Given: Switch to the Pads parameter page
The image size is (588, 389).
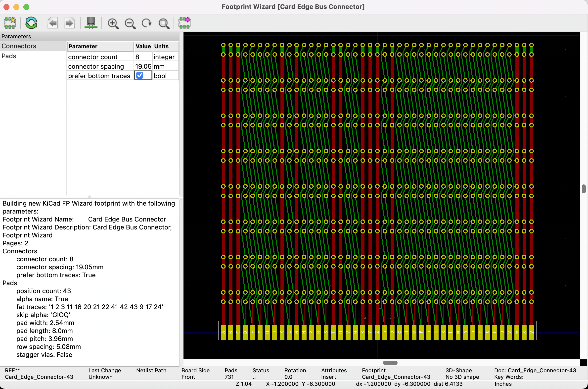Looking at the screenshot, I should [9, 56].
